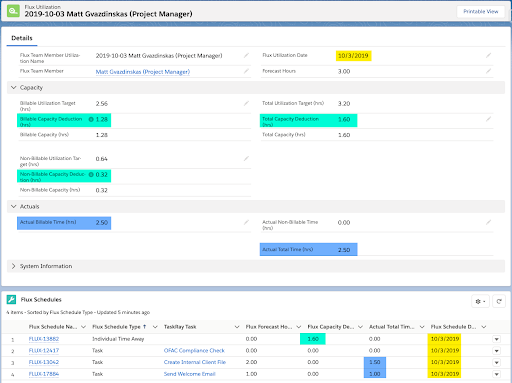Open the Printable View
The width and height of the screenshot is (512, 383).
pyautogui.click(x=480, y=12)
